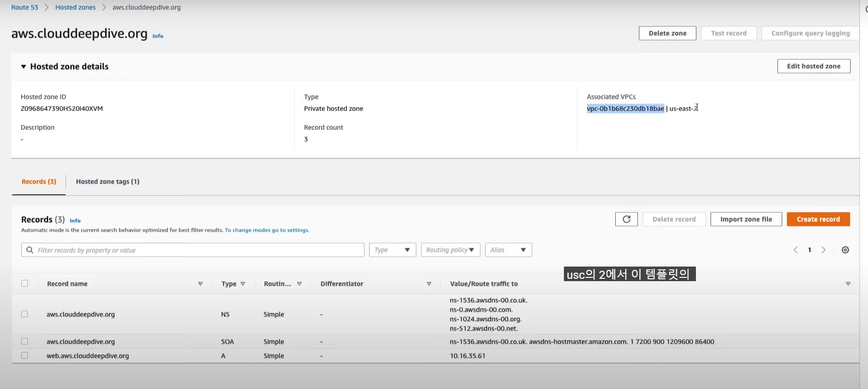Click Private hosted zone type text

coord(333,109)
